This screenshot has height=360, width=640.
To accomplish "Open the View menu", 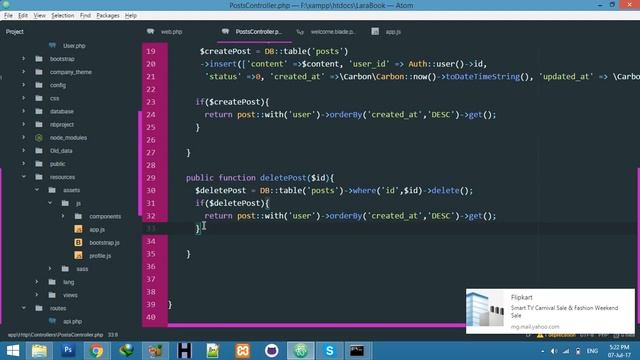I will click(x=39, y=16).
